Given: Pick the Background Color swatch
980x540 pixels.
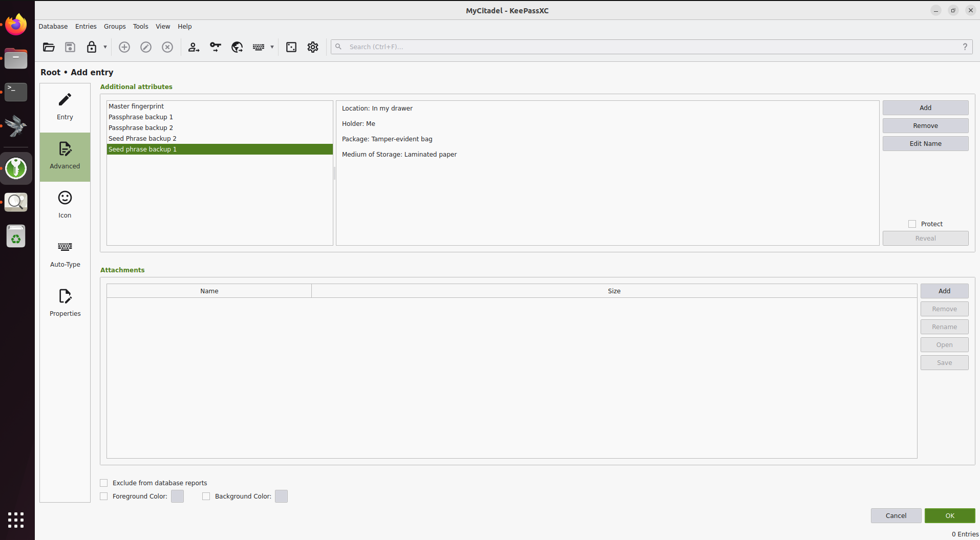Looking at the screenshot, I should (281, 496).
